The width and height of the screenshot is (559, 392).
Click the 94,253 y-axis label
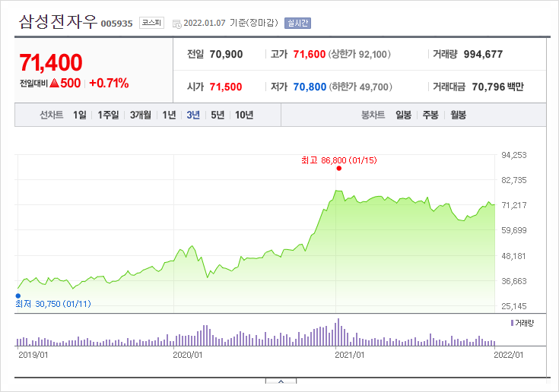click(513, 155)
